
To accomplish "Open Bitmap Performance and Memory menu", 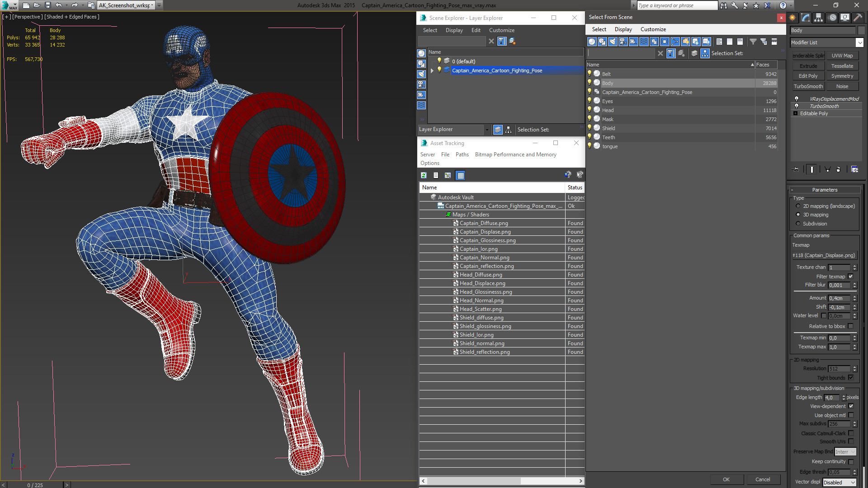I will tap(515, 155).
